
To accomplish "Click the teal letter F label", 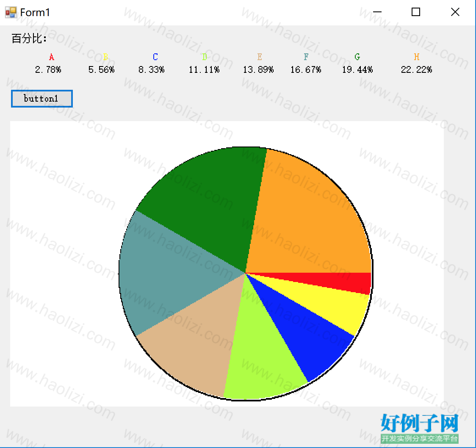I will tap(306, 57).
